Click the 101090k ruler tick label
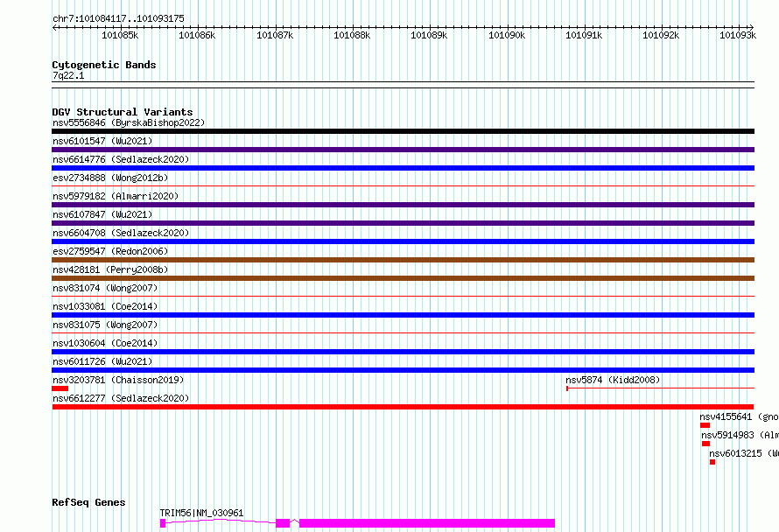This screenshot has height=532, width=779. pyautogui.click(x=506, y=35)
